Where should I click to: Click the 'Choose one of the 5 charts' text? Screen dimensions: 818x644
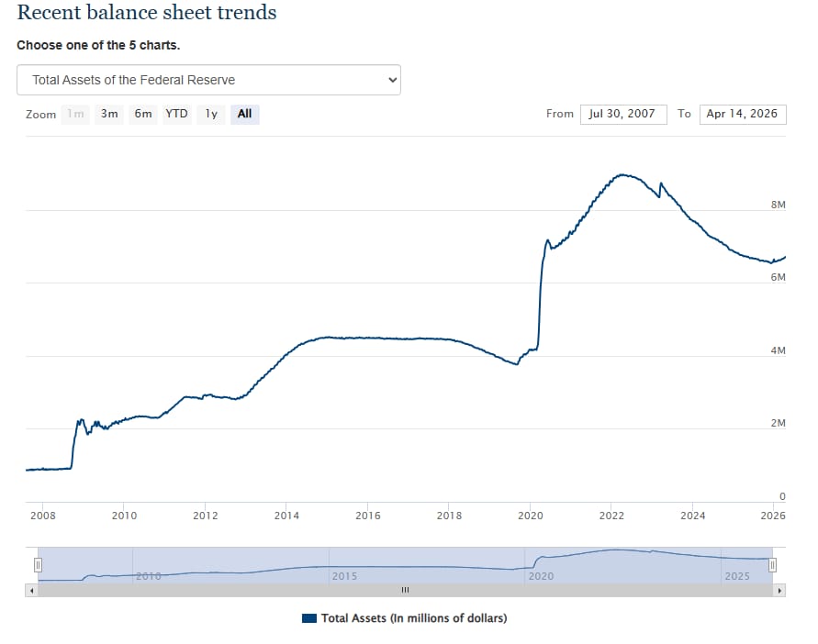98,45
